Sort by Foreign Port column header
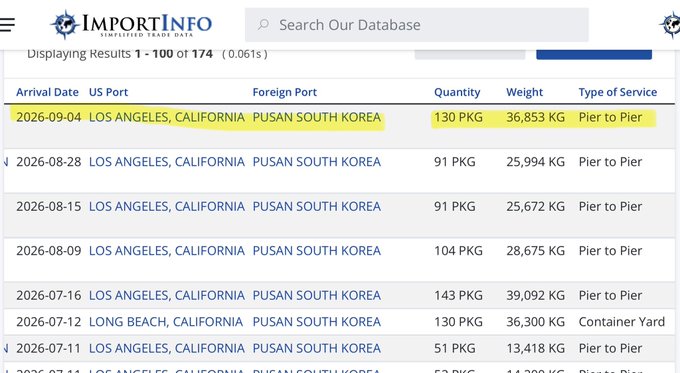Image resolution: width=680 pixels, height=373 pixels. 284,92
